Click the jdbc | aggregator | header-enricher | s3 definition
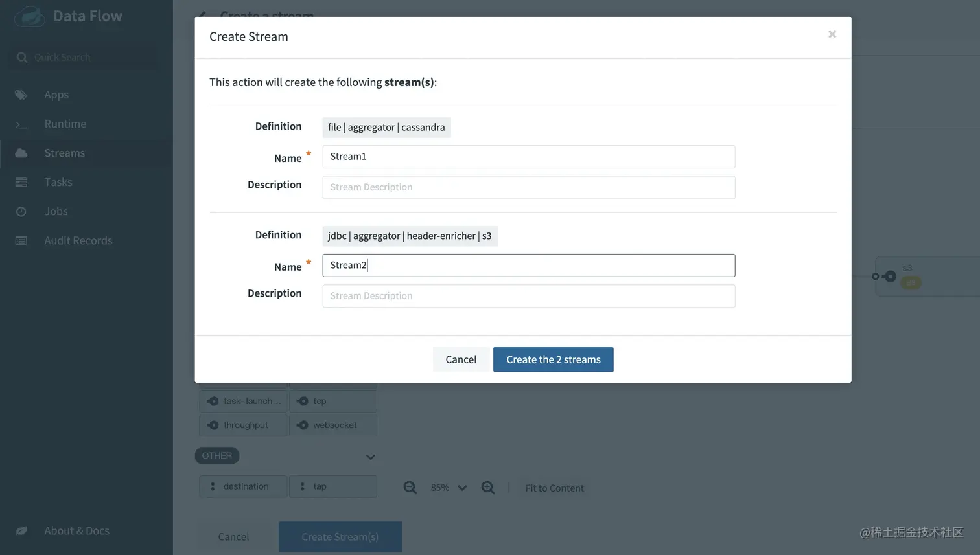Viewport: 980px width, 555px height. pyautogui.click(x=410, y=236)
